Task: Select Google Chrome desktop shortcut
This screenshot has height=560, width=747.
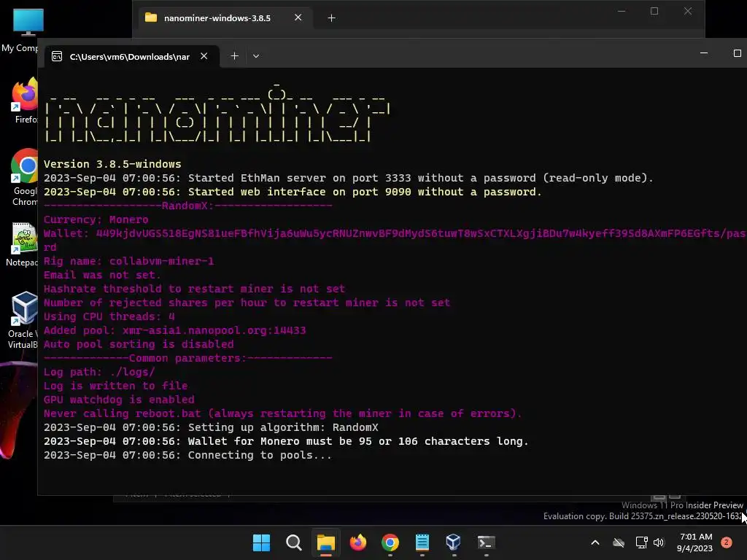Action: (x=25, y=178)
